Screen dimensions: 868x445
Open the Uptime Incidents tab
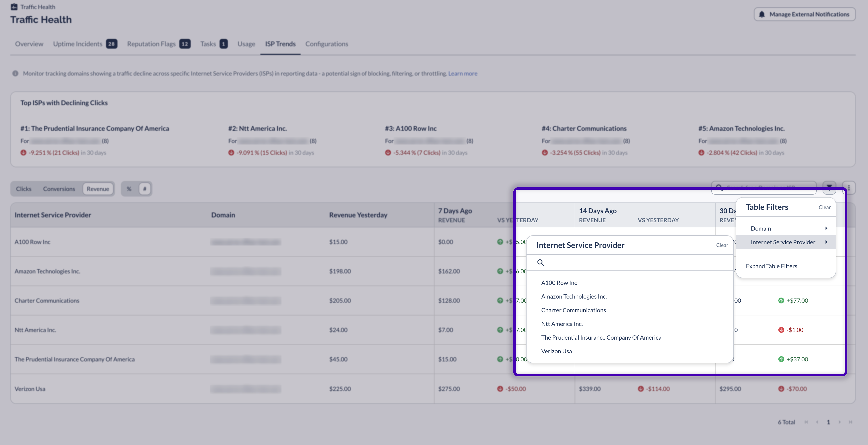(x=85, y=44)
